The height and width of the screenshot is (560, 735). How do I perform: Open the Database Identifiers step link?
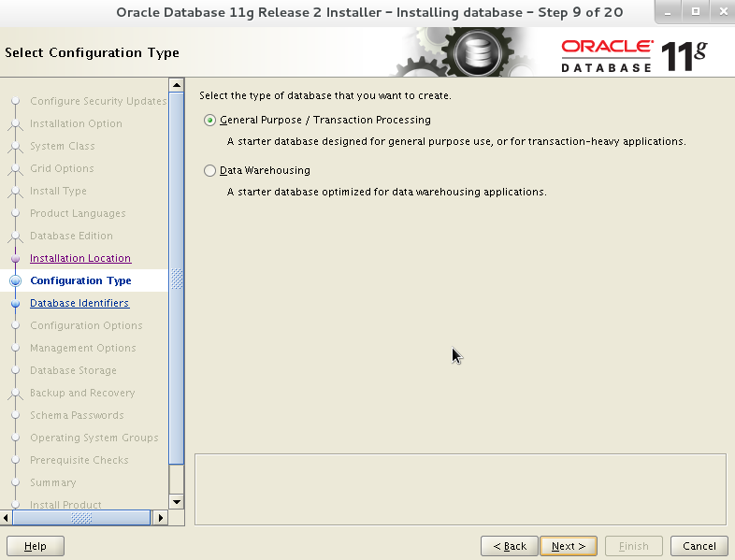79,303
